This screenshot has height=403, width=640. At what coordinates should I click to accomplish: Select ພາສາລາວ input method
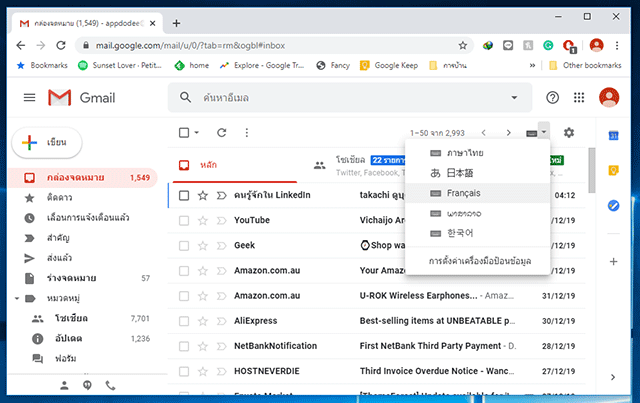tap(478, 213)
